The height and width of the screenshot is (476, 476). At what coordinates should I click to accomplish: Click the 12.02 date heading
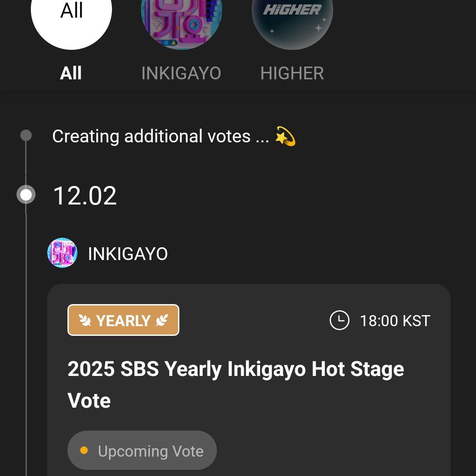[x=85, y=196]
